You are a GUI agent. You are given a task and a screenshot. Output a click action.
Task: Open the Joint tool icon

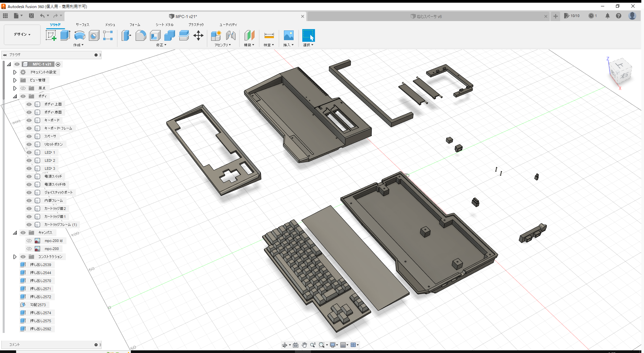230,35
